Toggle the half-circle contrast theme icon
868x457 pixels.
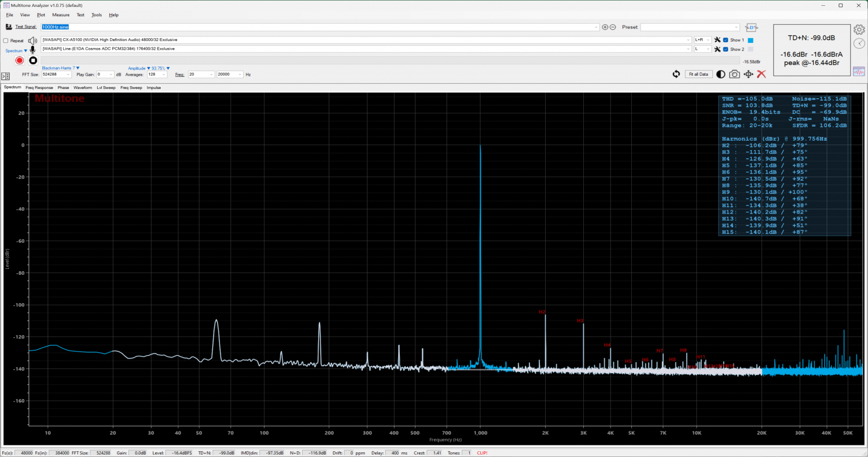pos(720,74)
